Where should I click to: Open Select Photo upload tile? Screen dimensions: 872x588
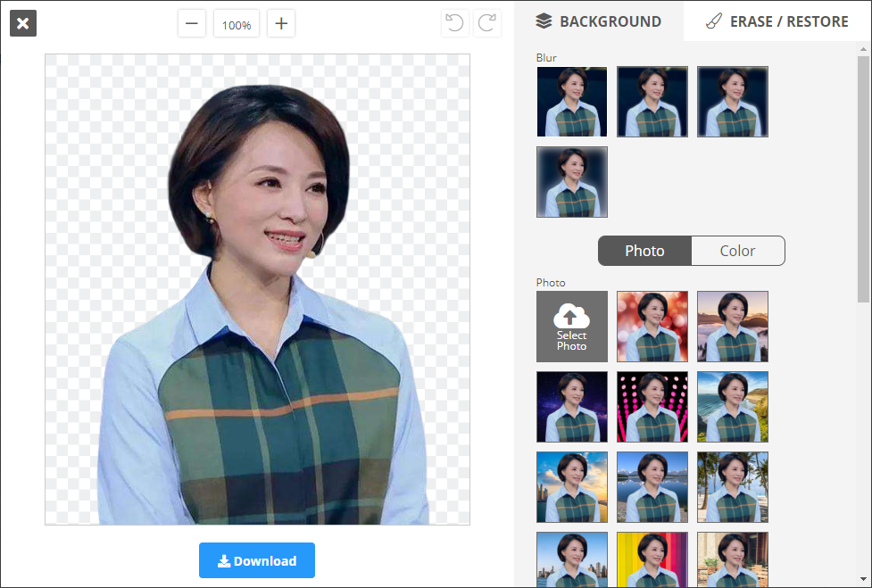[x=572, y=327]
